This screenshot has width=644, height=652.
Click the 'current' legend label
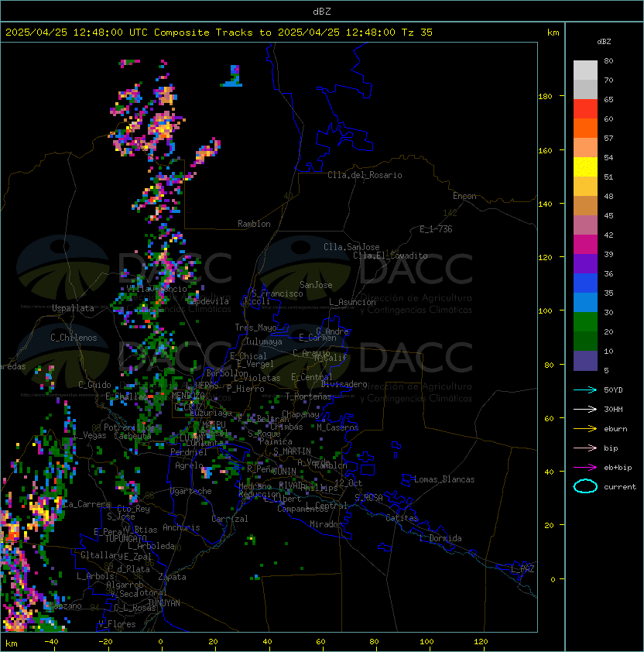(x=620, y=487)
